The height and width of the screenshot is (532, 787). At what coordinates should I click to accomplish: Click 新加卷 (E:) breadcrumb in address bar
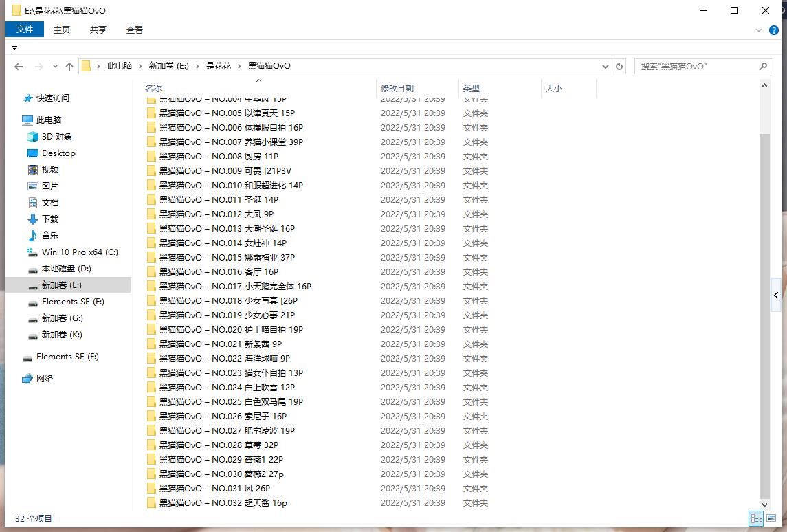coord(168,66)
